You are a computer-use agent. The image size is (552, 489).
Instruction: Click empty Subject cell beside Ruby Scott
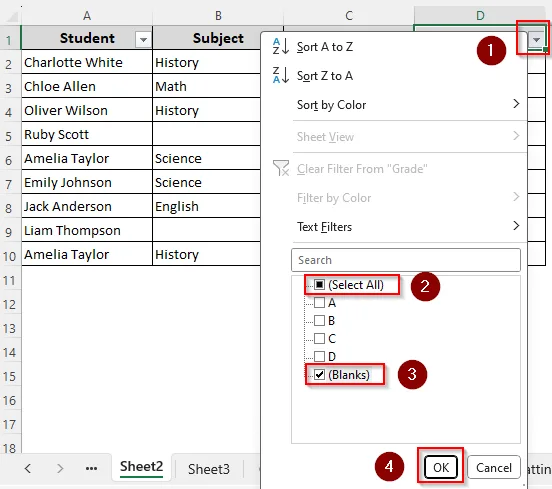(x=207, y=134)
